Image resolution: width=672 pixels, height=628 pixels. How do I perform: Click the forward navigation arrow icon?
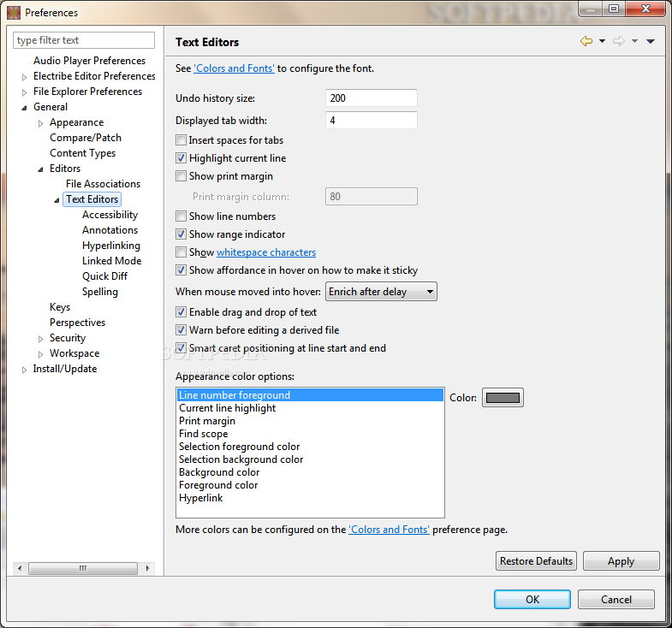click(x=618, y=41)
